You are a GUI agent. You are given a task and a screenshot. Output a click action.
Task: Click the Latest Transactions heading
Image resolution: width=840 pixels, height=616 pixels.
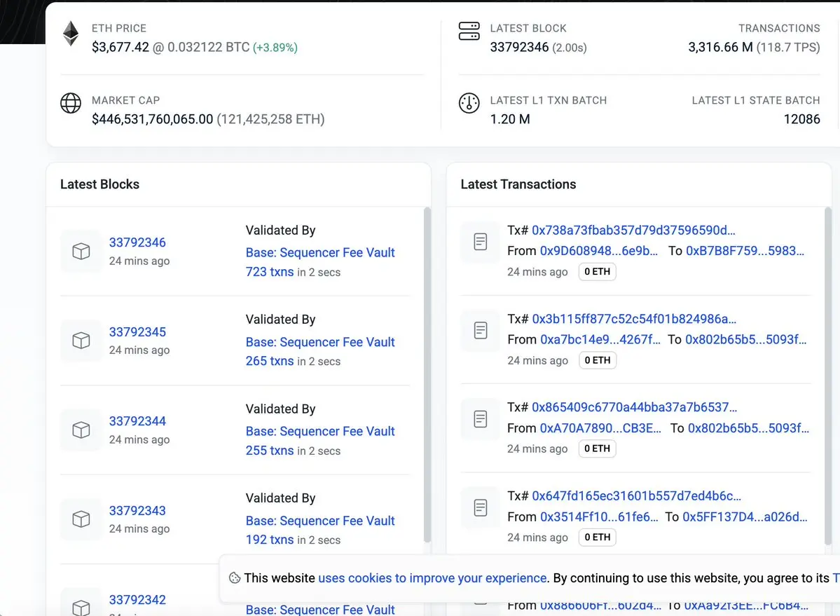[518, 184]
